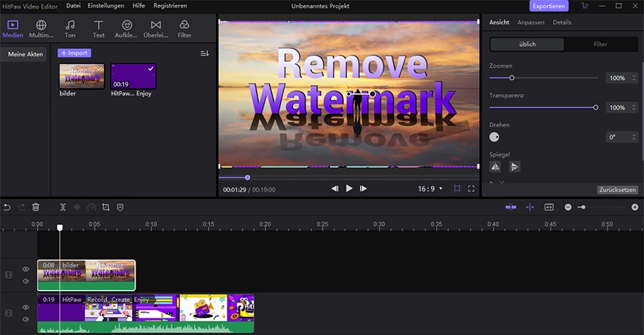This screenshot has width=644, height=335.
Task: Click the sort media list icon
Action: 205,53
